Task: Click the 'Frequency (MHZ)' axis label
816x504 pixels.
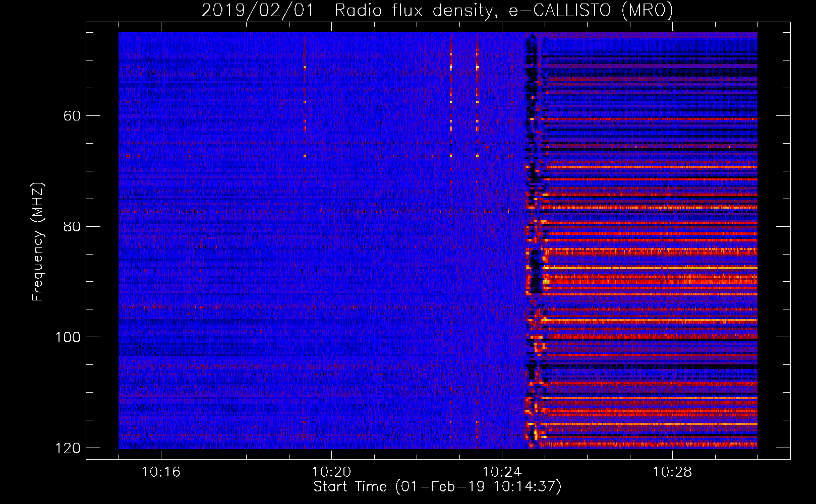Action: [37, 242]
